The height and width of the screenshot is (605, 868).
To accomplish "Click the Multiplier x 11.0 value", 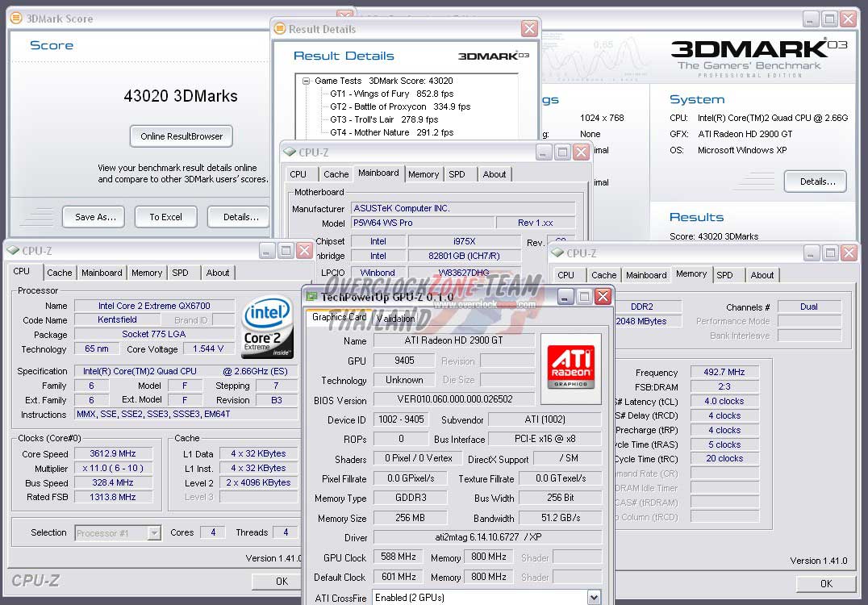I will coord(113,468).
